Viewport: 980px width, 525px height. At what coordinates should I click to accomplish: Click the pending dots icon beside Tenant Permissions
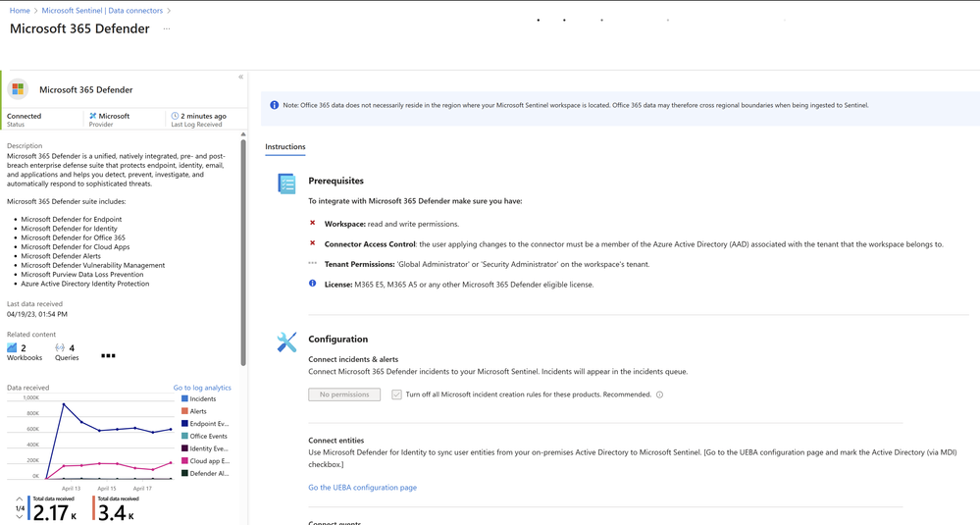(x=313, y=263)
